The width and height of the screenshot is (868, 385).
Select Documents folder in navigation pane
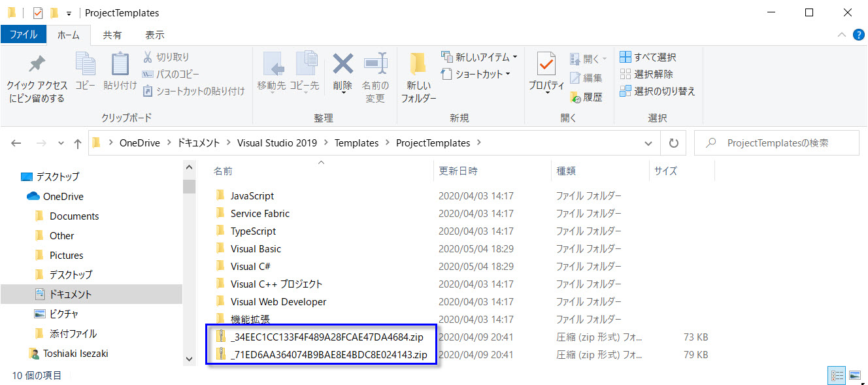tap(66, 216)
